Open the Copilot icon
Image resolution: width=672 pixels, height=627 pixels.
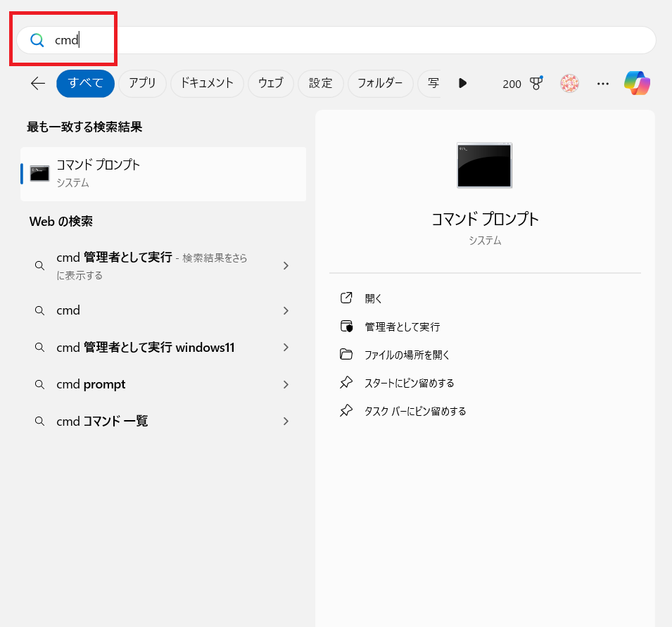pos(637,83)
